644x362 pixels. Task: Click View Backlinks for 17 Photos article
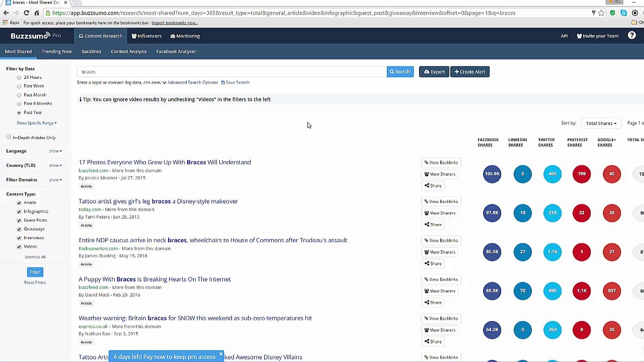(x=441, y=162)
